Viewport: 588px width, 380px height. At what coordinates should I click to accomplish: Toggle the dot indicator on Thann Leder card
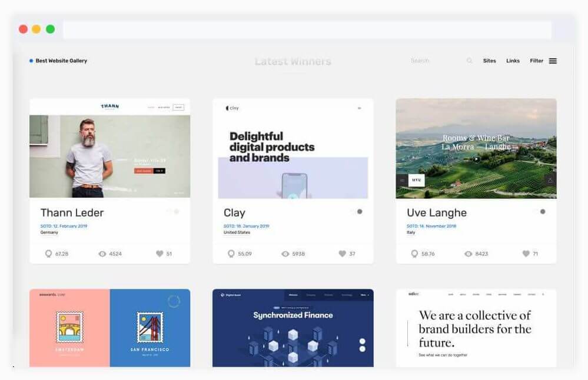pyautogui.click(x=176, y=212)
